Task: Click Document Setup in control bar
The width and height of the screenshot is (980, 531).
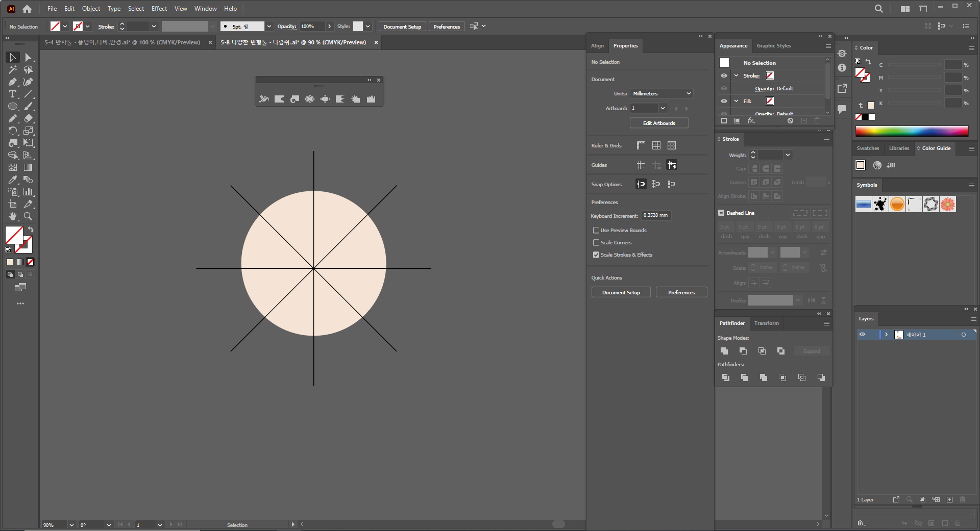Action: coord(402,27)
